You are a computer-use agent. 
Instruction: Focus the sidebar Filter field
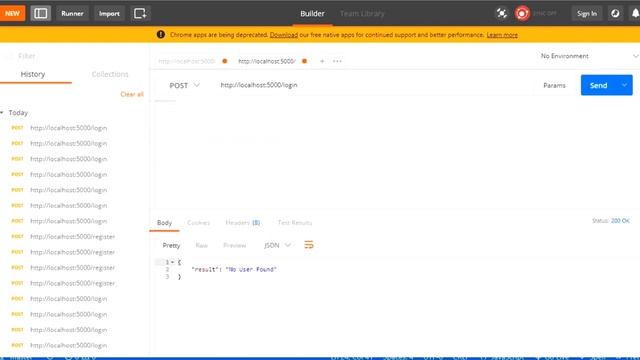74,56
